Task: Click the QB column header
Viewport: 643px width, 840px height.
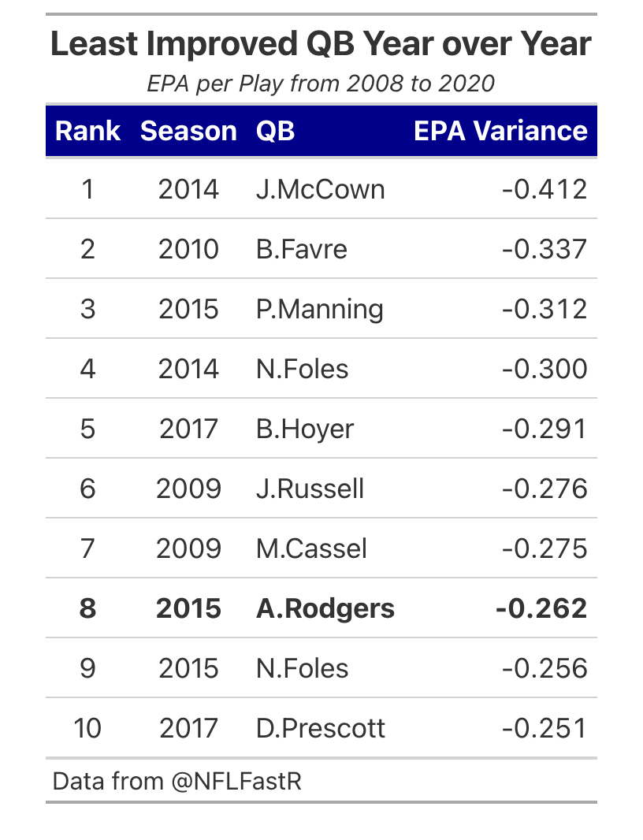Action: pyautogui.click(x=276, y=131)
